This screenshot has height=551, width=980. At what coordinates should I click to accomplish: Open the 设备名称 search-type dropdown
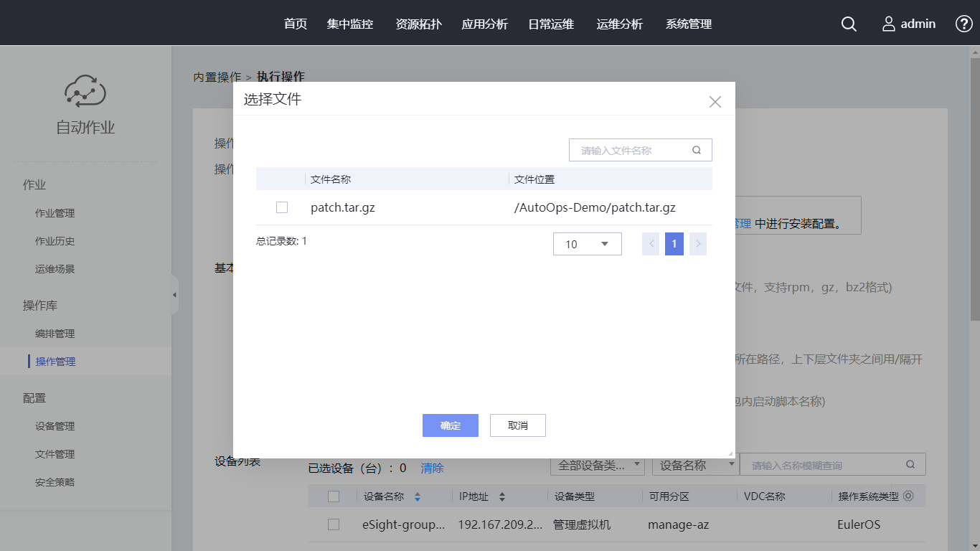[x=694, y=465]
